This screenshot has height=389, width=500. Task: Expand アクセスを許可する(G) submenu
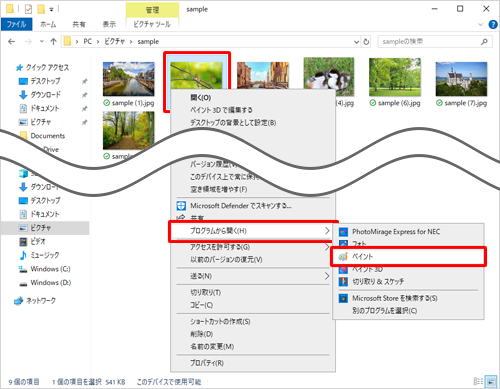coord(253,247)
